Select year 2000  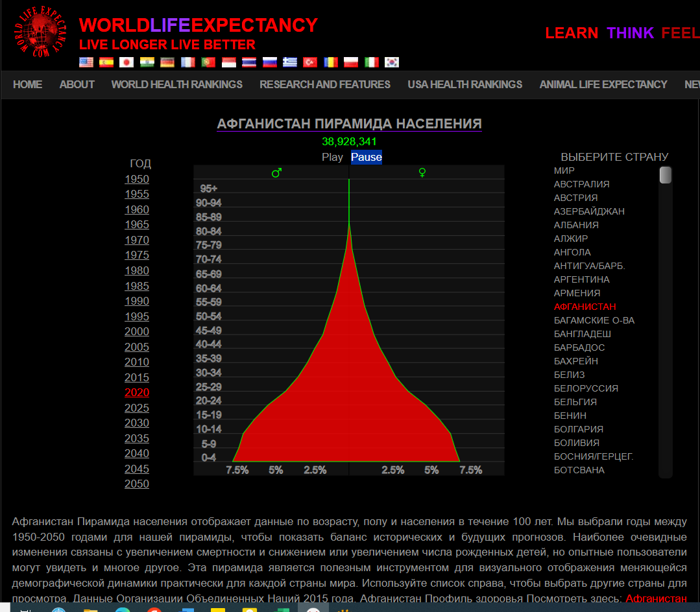[137, 331]
